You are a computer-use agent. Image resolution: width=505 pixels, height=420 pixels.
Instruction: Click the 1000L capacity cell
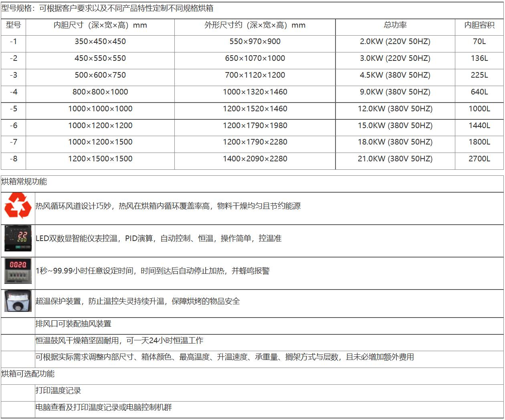[x=479, y=109]
